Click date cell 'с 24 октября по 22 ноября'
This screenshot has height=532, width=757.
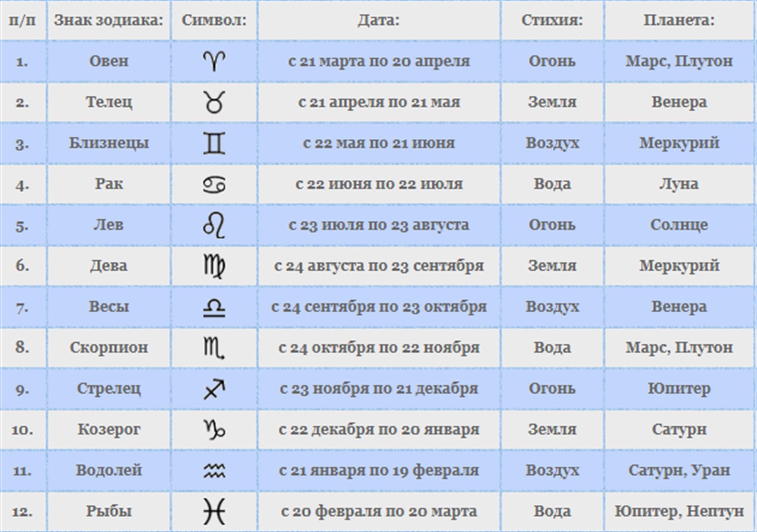[x=379, y=348]
